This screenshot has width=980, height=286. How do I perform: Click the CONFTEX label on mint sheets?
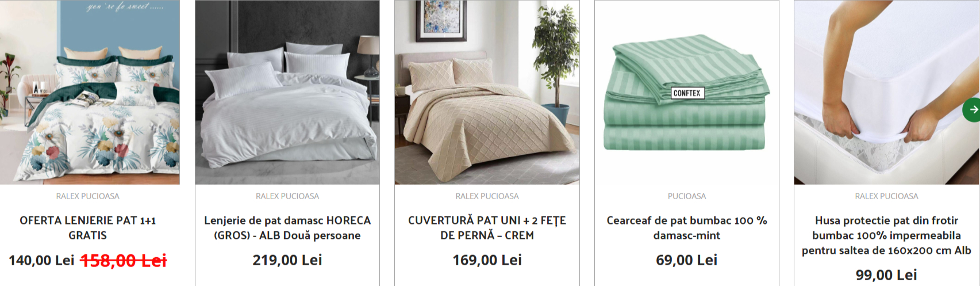687,93
